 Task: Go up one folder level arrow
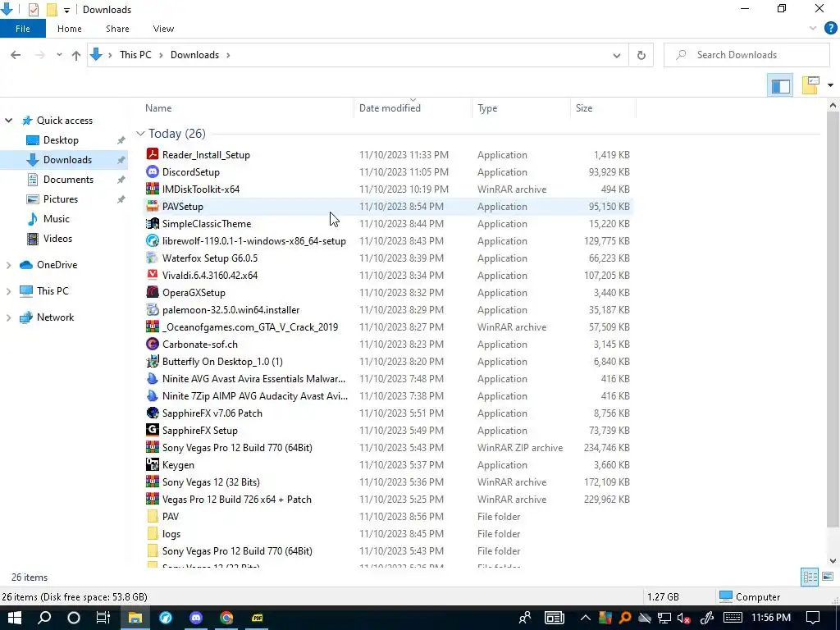click(76, 55)
